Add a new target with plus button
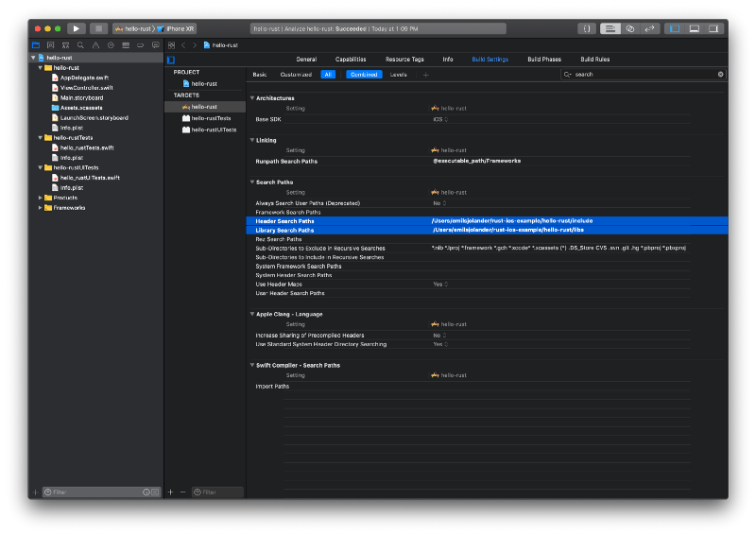Viewport: 756px width, 536px height. pos(170,492)
